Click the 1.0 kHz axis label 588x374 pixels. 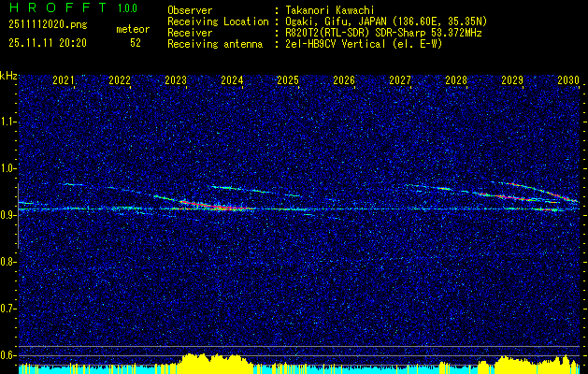[7, 168]
